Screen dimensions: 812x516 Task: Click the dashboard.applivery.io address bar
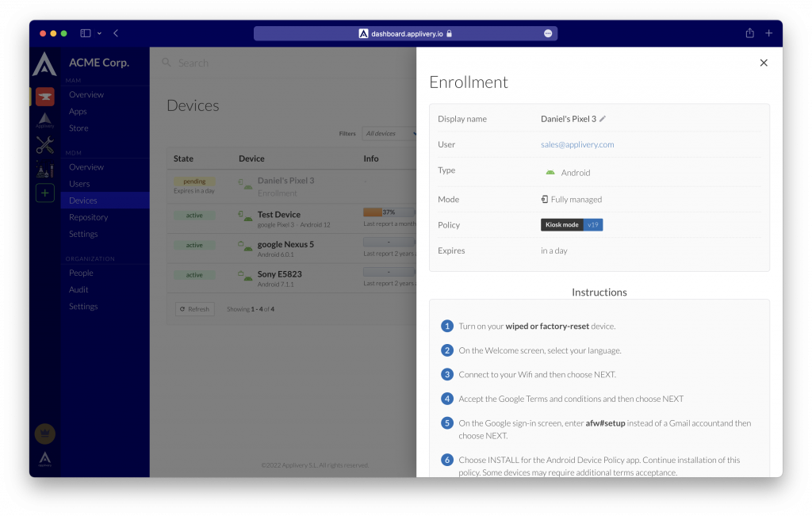405,33
